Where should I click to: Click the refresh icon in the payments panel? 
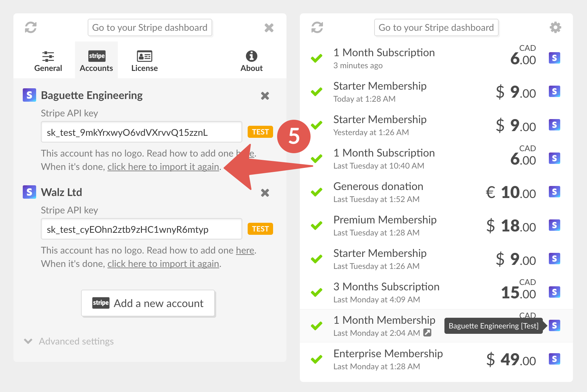(317, 27)
